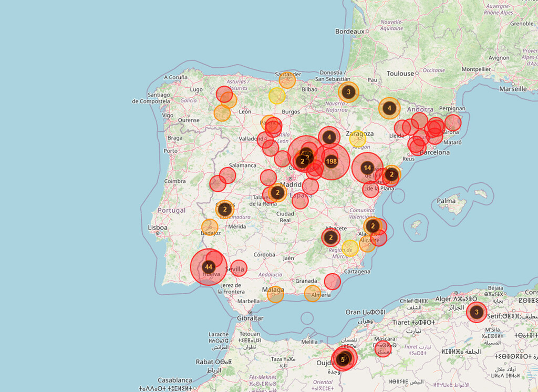Viewport: 538px width, 392px height.
Task: Click the Casablanca city label
Action: coord(174,380)
